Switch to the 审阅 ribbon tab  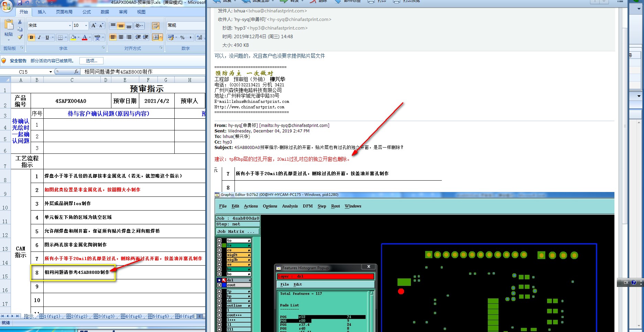pos(123,12)
